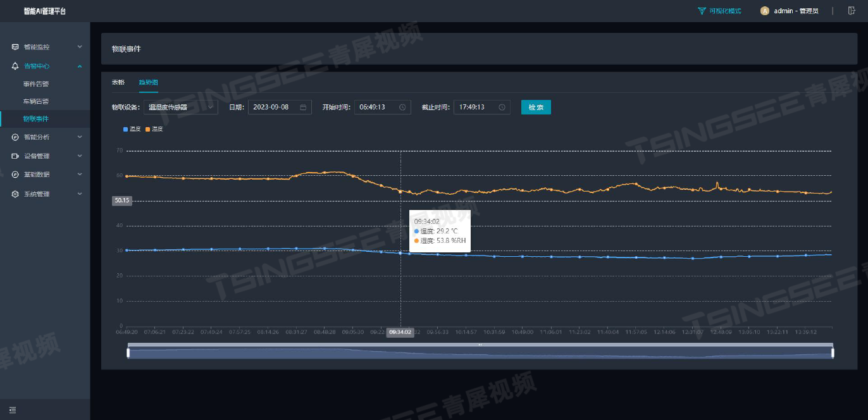The height and width of the screenshot is (420, 868).
Task: Click the camera icon beside 设备管理
Action: (15, 156)
